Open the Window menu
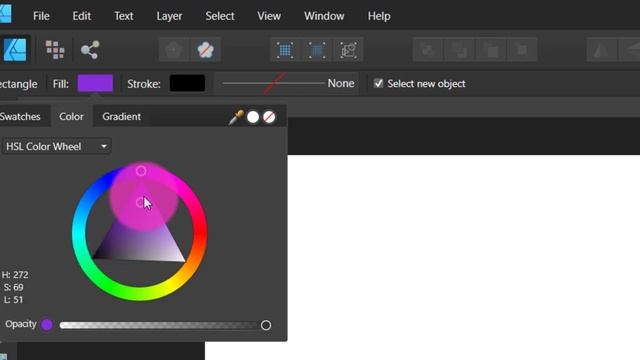 pos(324,16)
